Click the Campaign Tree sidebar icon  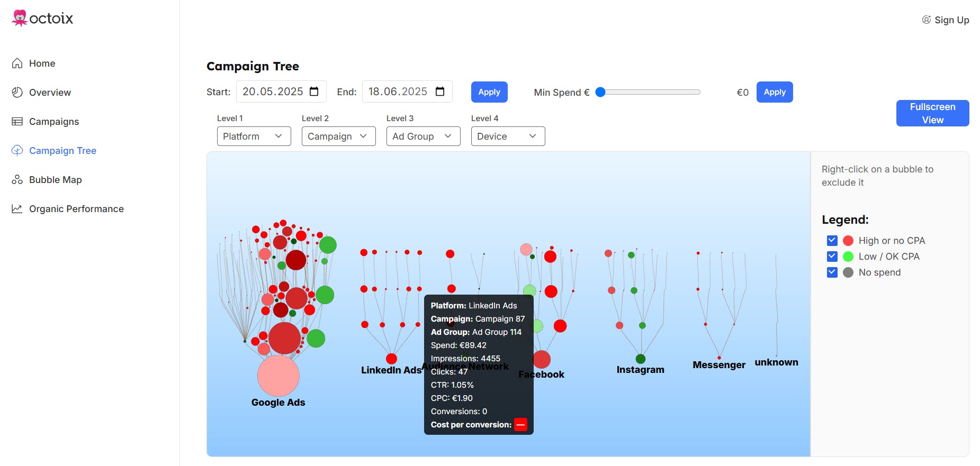point(17,151)
